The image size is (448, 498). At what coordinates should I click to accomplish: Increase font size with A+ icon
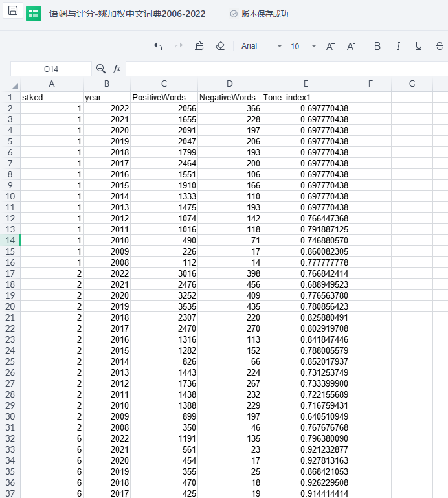tap(330, 46)
